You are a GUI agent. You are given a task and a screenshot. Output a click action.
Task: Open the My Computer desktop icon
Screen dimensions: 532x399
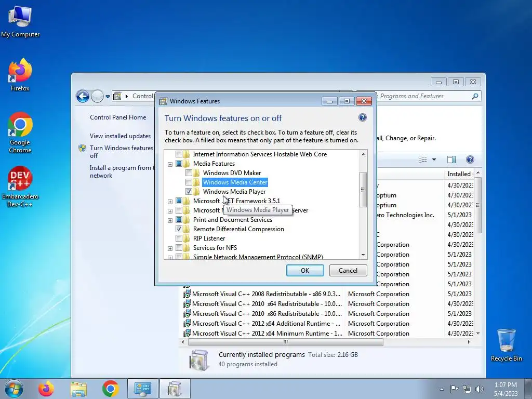tap(20, 21)
